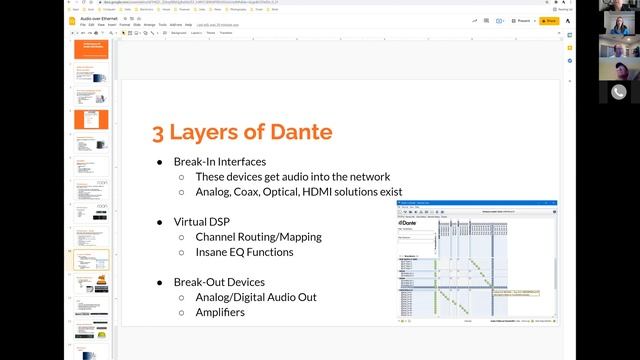Click the Dante Controller screenshot image
The height and width of the screenshot is (360, 640).
(x=477, y=262)
